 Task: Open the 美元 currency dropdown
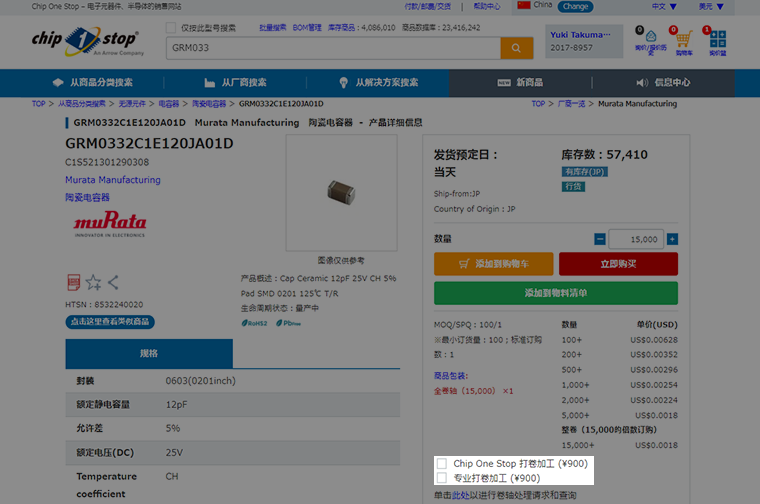711,6
